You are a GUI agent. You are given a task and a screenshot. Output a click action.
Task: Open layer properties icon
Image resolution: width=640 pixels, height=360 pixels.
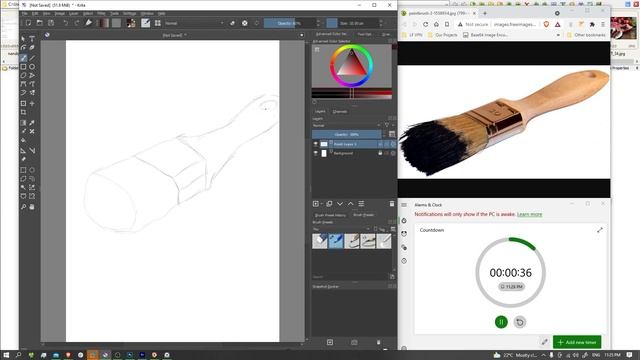(361, 204)
